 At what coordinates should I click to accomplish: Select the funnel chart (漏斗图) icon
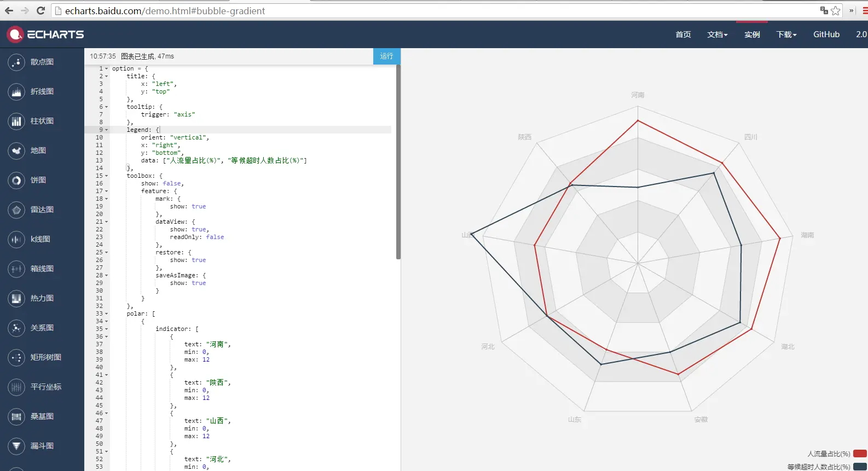click(16, 446)
